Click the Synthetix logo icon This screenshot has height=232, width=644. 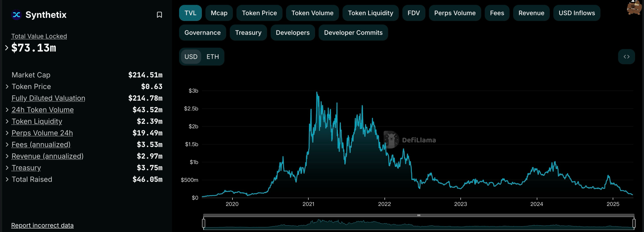click(x=17, y=15)
